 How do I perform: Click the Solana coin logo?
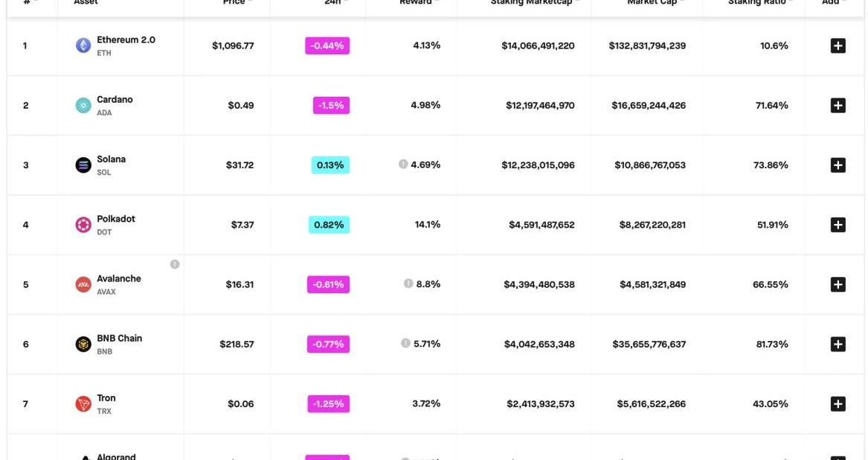coord(83,165)
